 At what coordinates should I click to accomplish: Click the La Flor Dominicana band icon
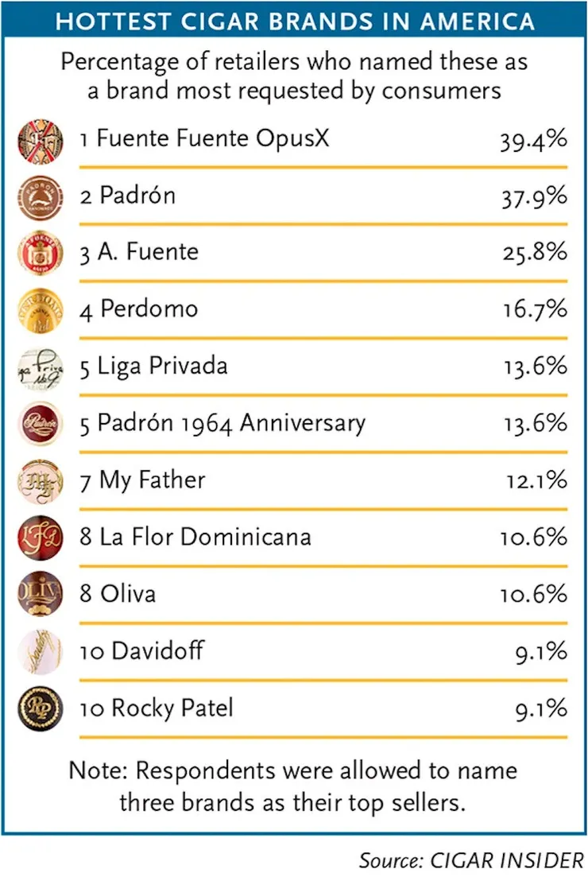click(41, 537)
